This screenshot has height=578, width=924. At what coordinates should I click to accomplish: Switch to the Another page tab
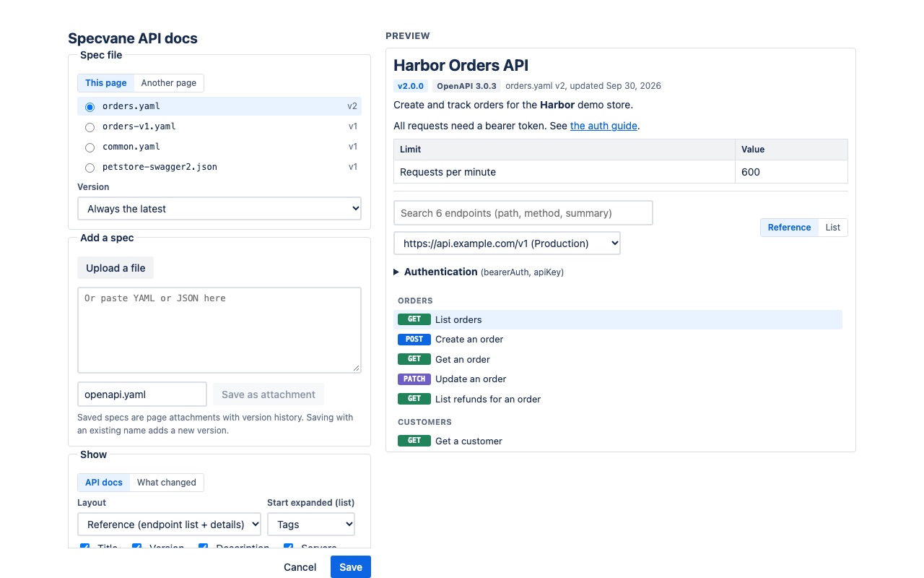tap(169, 83)
